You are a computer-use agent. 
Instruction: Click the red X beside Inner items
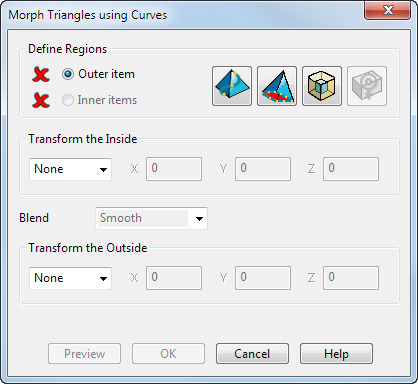(x=41, y=100)
